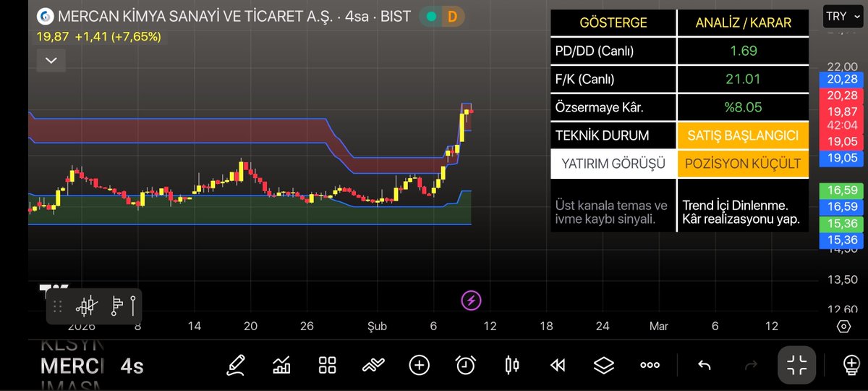This screenshot has height=391, width=868.
Task: Tap the GÖSTERGE table header
Action: 613,23
